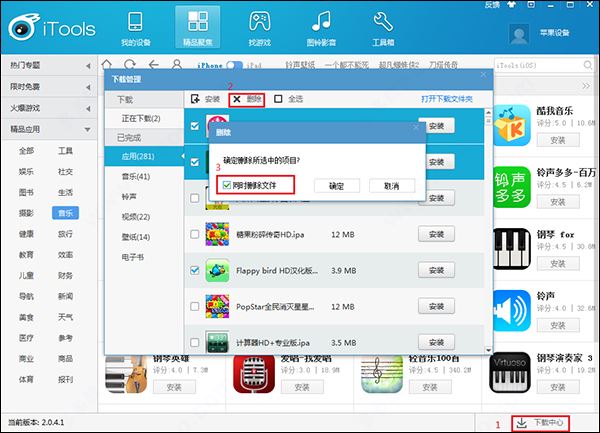600x433 pixels.
Task: Uncheck the Flappy bird HD row checkbox
Action: [x=195, y=270]
